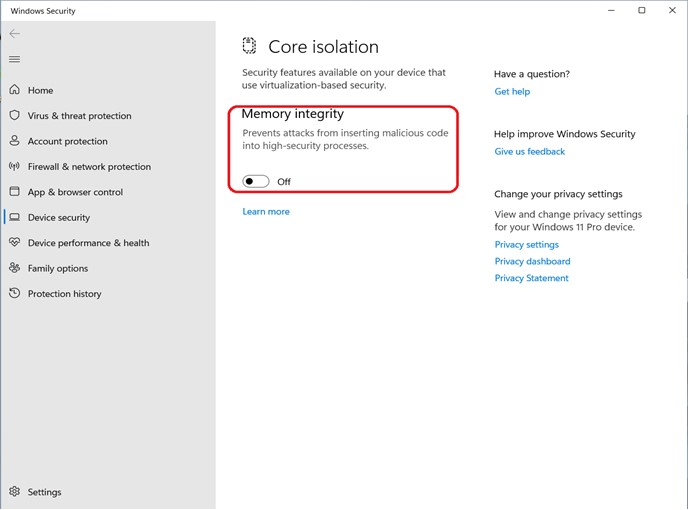Open the Privacy settings link
The image size is (689, 510).
527,245
